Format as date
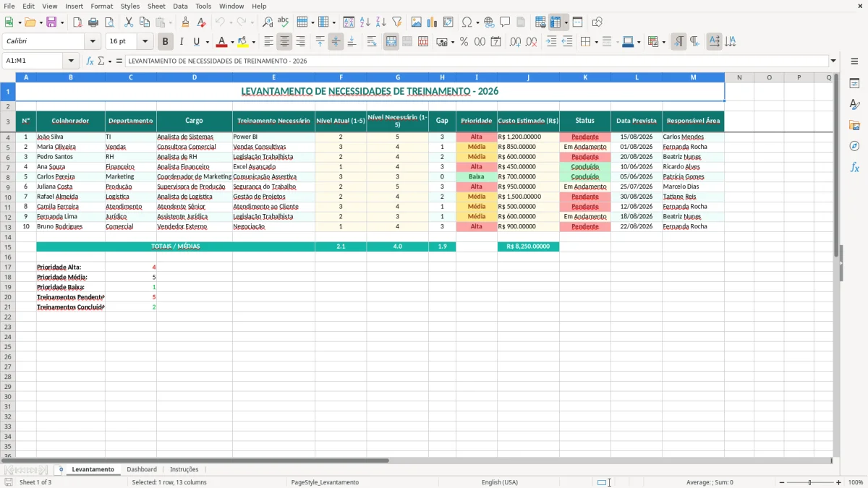 [x=496, y=42]
